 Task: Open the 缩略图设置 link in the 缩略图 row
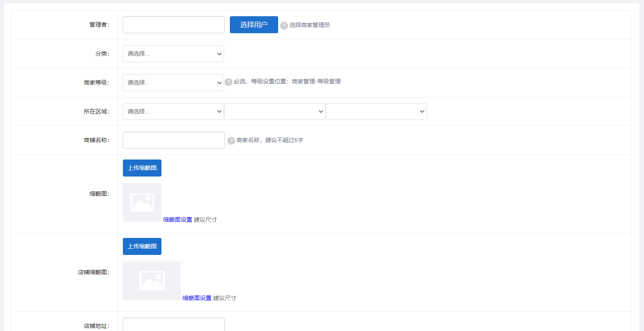tap(177, 220)
